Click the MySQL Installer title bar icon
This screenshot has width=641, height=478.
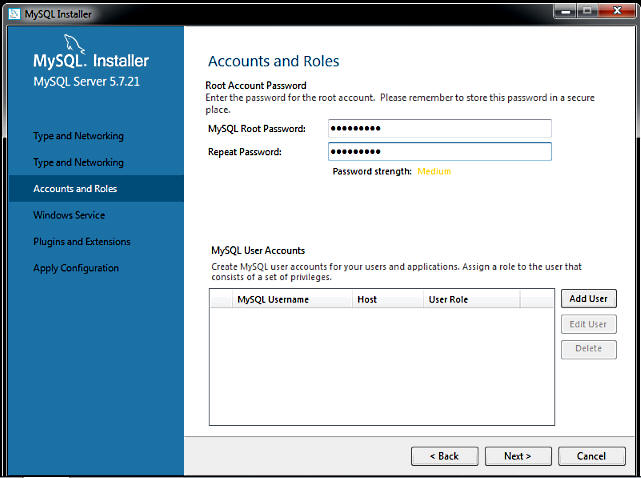click(x=14, y=14)
